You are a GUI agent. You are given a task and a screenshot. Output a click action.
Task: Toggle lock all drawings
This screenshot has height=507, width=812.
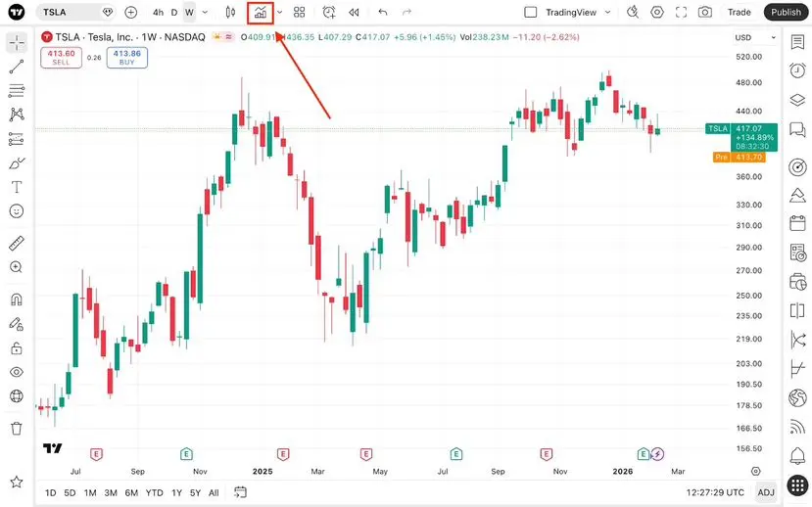click(17, 348)
